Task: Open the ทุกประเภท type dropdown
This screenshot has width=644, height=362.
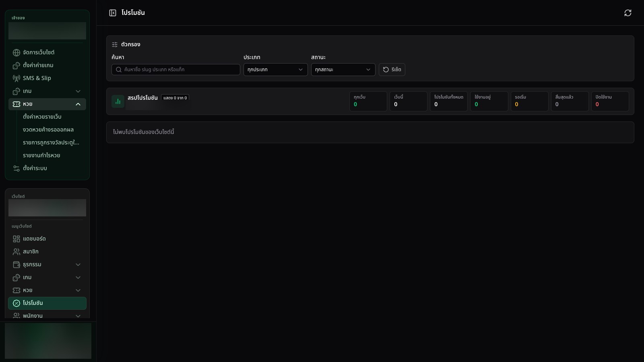Action: [x=276, y=70]
